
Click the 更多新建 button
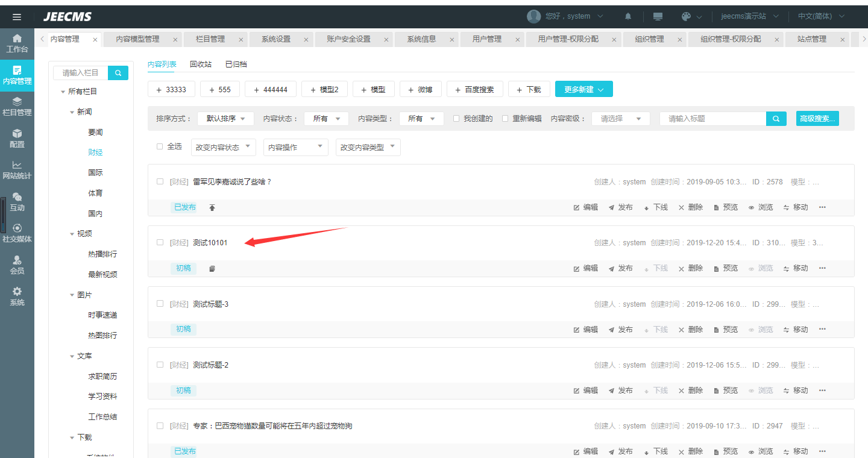click(x=583, y=89)
